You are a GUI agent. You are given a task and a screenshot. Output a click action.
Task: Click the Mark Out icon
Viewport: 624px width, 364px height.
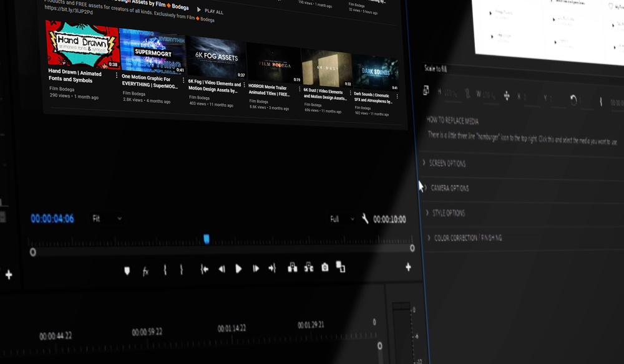[182, 268]
